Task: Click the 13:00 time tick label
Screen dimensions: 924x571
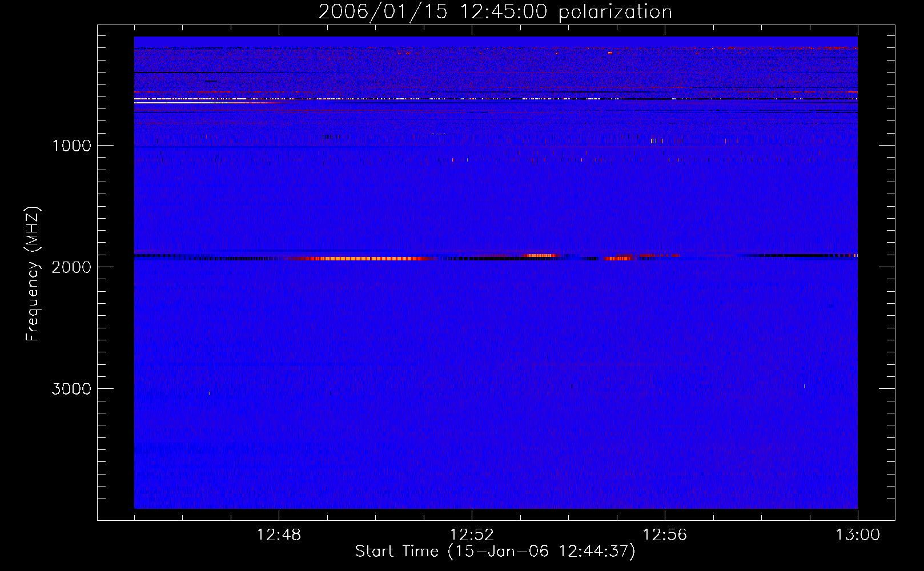Action: pos(858,535)
